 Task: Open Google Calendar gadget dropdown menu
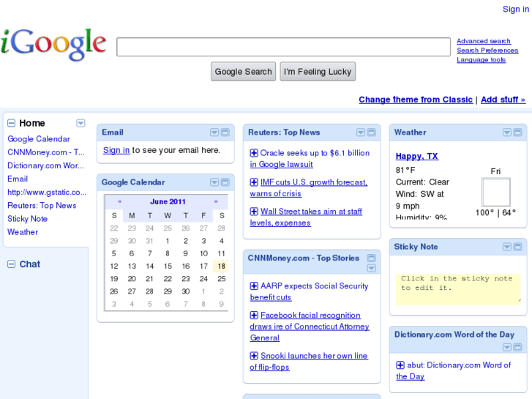click(214, 182)
